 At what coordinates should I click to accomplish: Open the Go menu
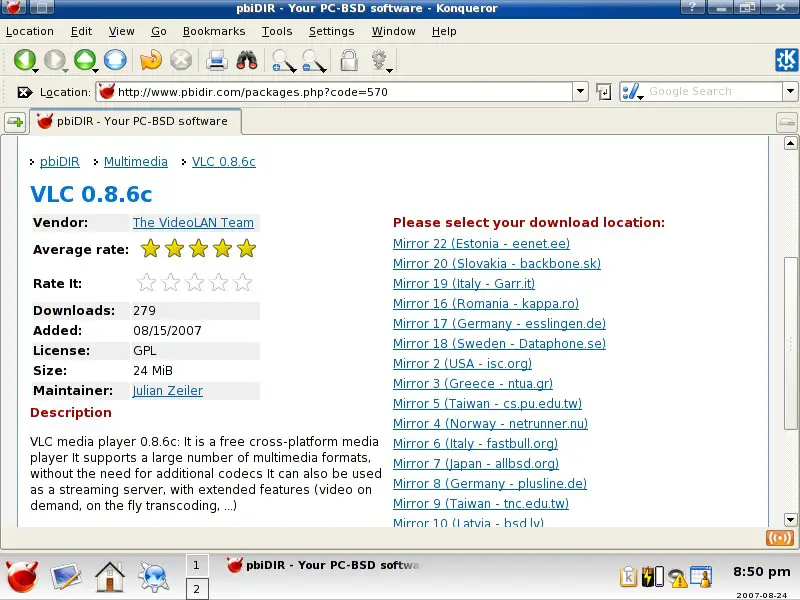(159, 31)
